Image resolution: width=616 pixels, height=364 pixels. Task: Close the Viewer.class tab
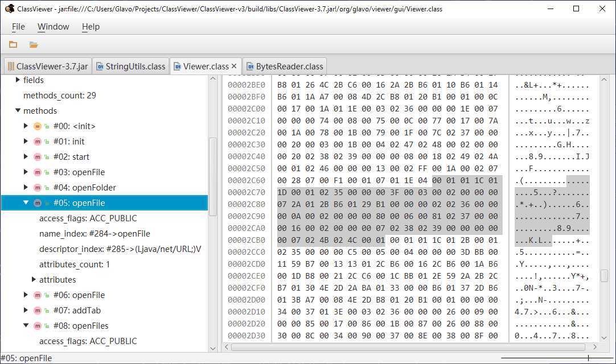(234, 66)
